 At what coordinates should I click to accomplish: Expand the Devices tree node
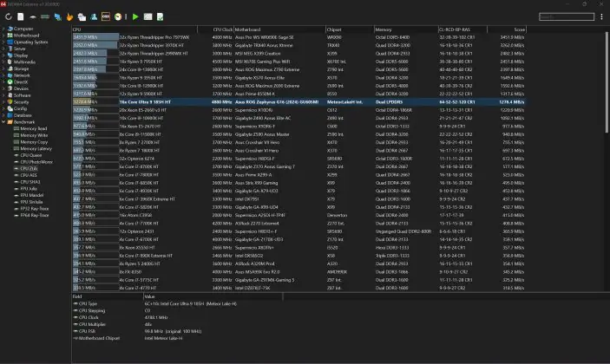(3, 88)
